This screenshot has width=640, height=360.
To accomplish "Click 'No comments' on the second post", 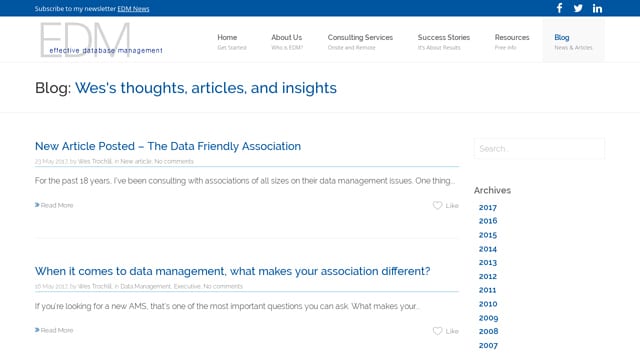I will click(x=223, y=286).
